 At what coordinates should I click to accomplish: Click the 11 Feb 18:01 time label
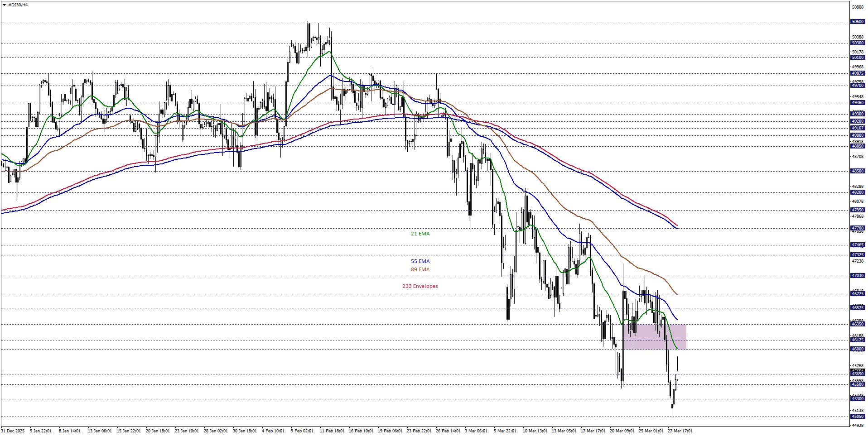coord(332,431)
